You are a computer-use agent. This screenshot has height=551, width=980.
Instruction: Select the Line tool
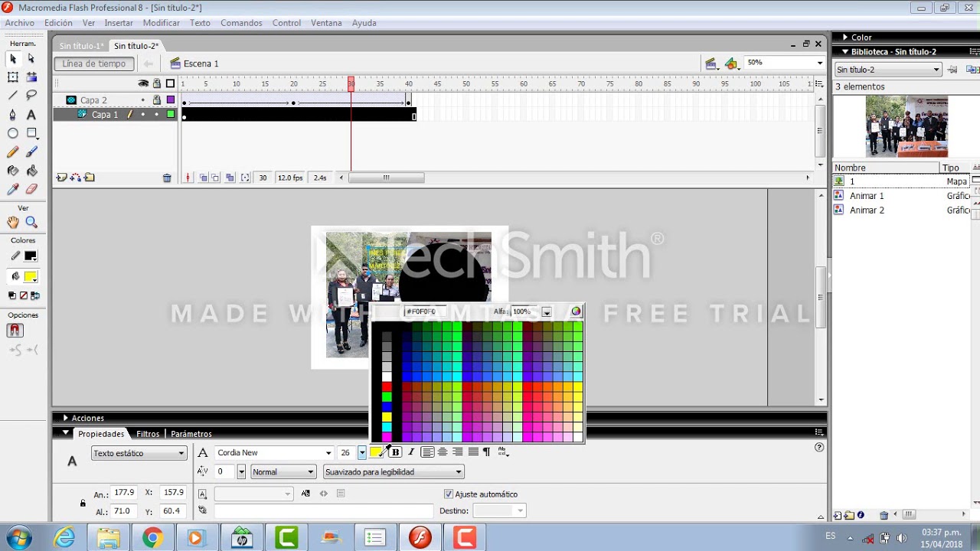click(x=13, y=96)
